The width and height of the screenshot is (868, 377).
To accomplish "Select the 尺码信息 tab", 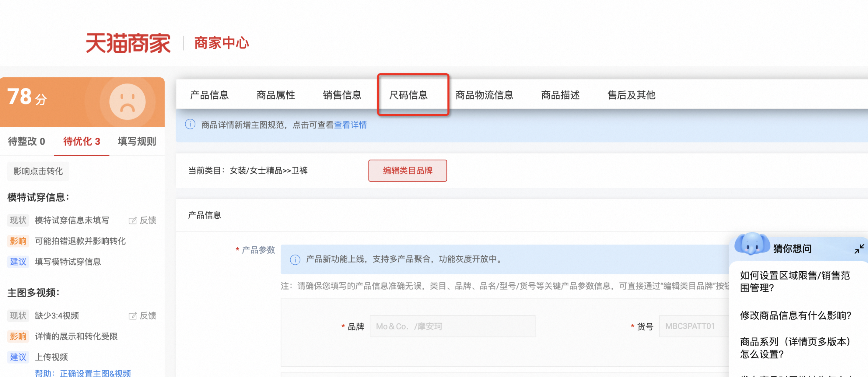I will [408, 95].
